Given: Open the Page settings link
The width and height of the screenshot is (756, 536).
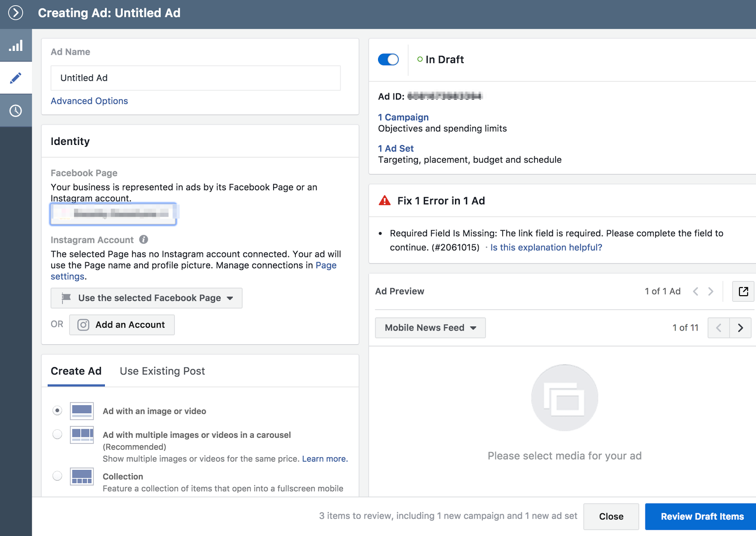Looking at the screenshot, I should [326, 265].
